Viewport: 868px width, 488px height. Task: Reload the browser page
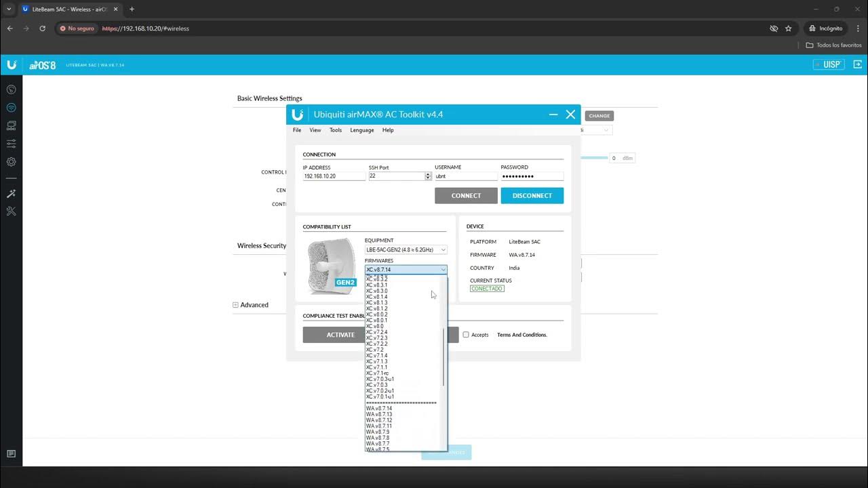[43, 28]
